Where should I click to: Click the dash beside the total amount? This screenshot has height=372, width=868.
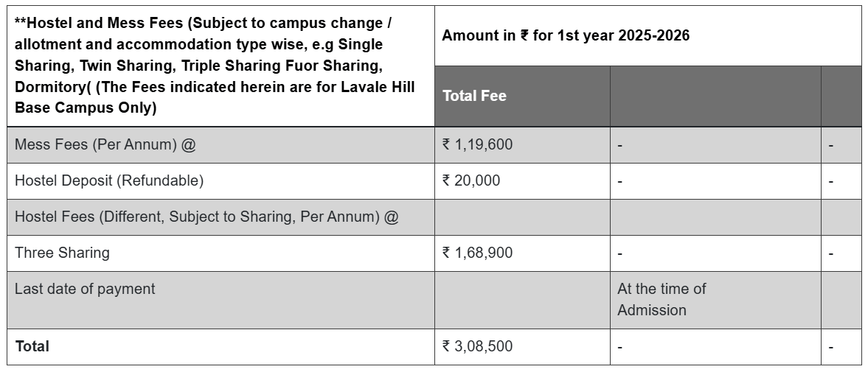620,347
